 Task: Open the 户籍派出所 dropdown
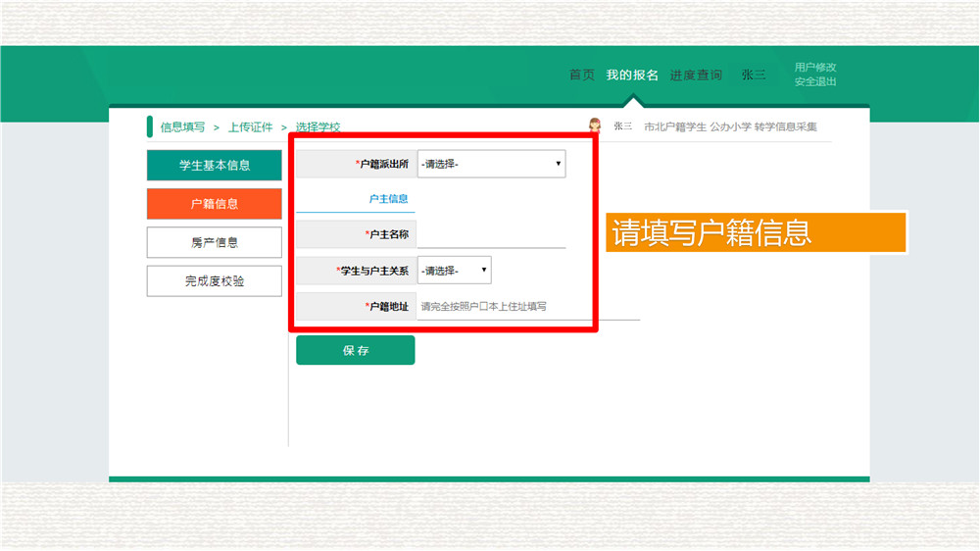click(x=491, y=164)
